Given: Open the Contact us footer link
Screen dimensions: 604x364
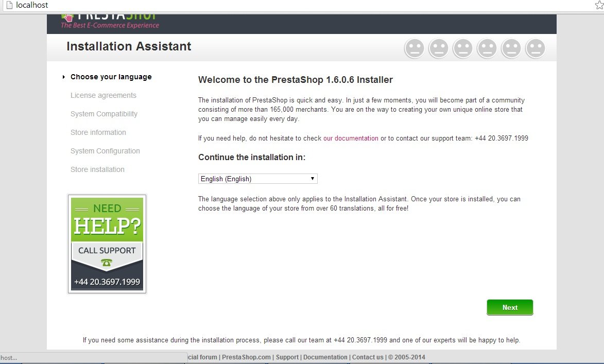Looking at the screenshot, I should 368,357.
